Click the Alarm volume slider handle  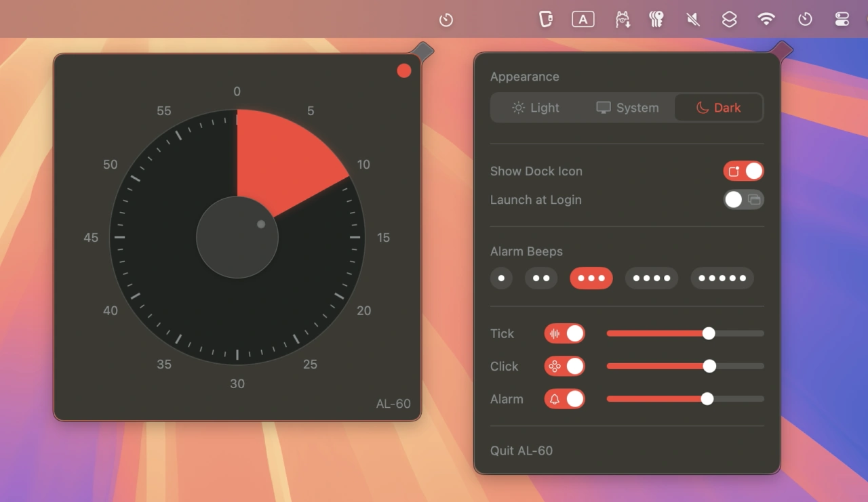[707, 399]
